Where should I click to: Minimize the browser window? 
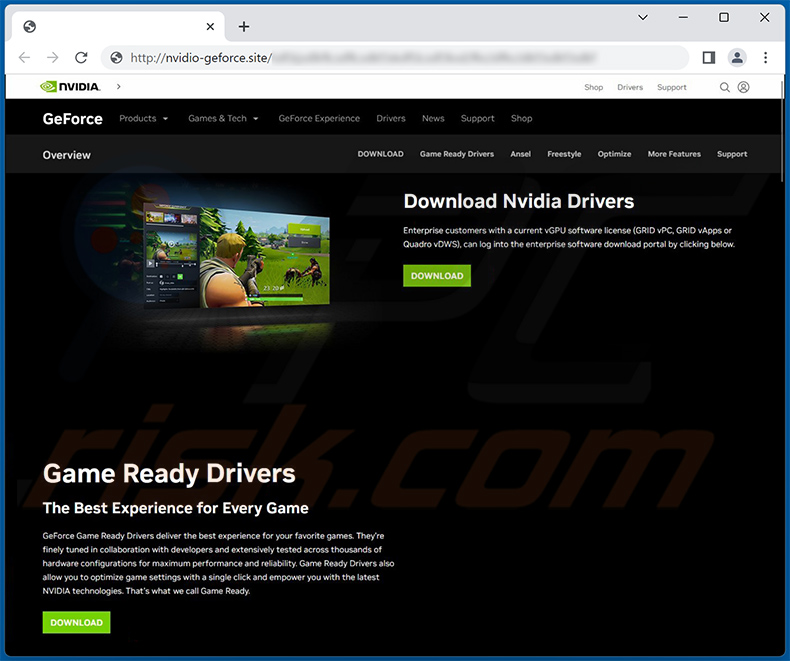click(683, 18)
